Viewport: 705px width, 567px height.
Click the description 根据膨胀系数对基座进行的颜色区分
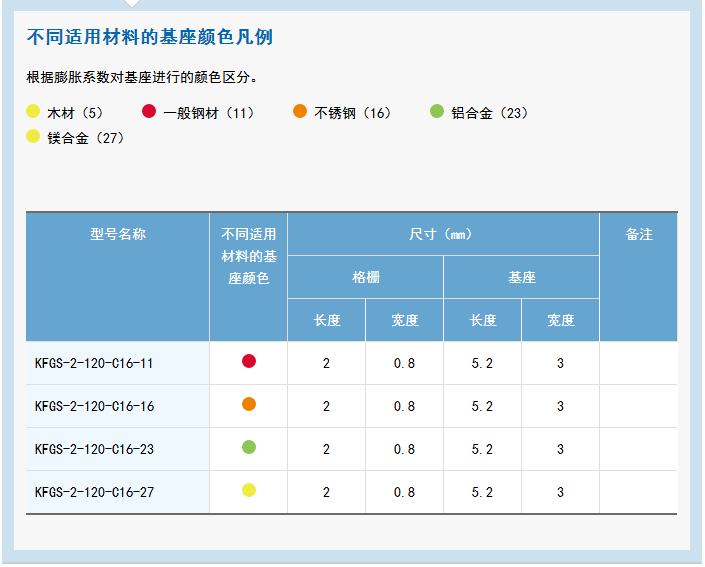pos(142,77)
